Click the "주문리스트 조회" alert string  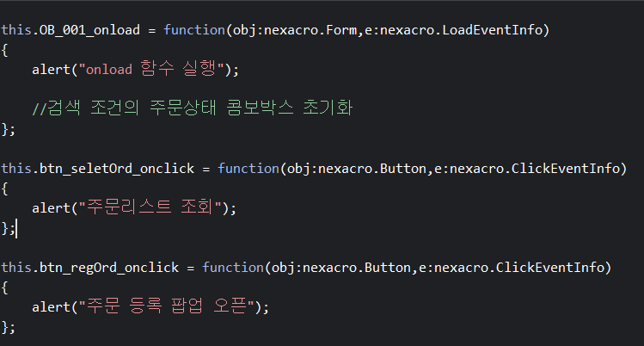pos(150,207)
